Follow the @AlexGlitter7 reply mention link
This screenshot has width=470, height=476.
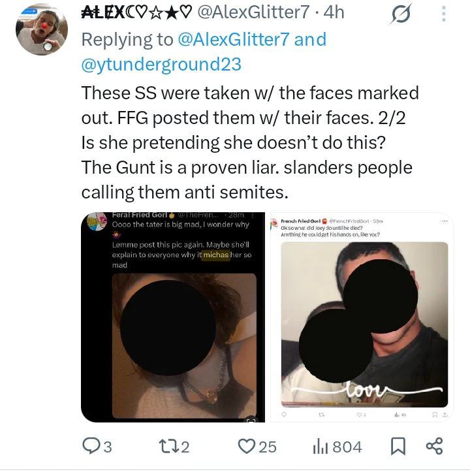click(x=234, y=39)
